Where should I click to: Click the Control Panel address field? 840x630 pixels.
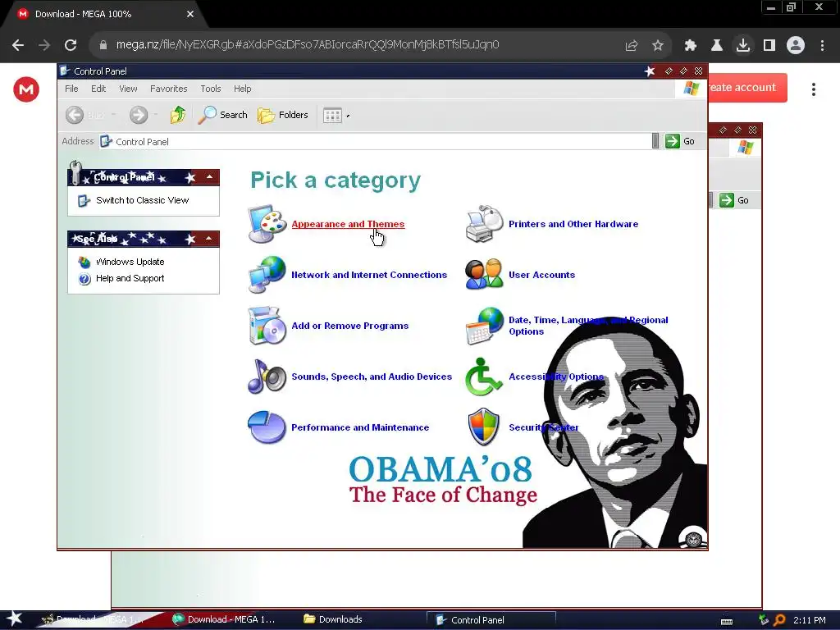click(375, 141)
